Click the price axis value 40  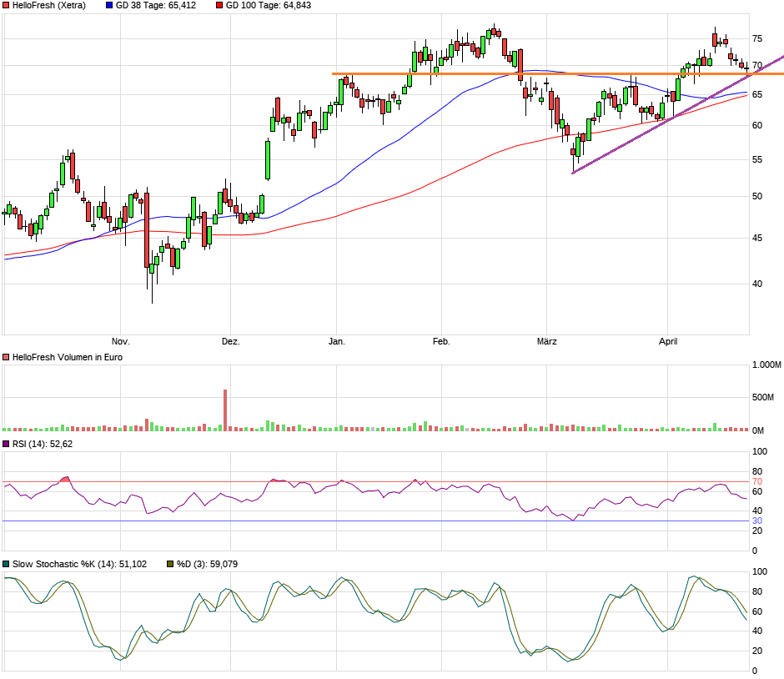click(757, 284)
